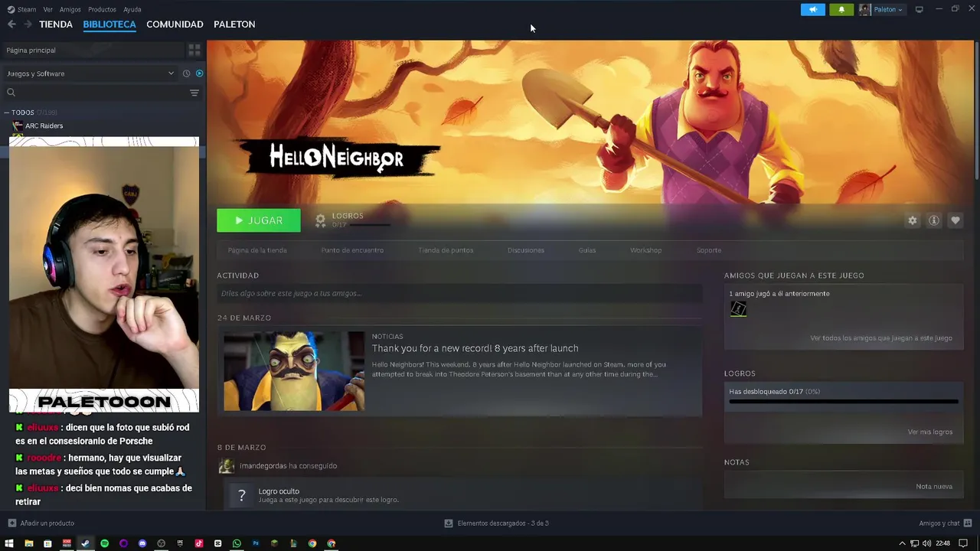Open 'Thank you for a new record' news
This screenshot has width=980, height=551.
tap(475, 348)
